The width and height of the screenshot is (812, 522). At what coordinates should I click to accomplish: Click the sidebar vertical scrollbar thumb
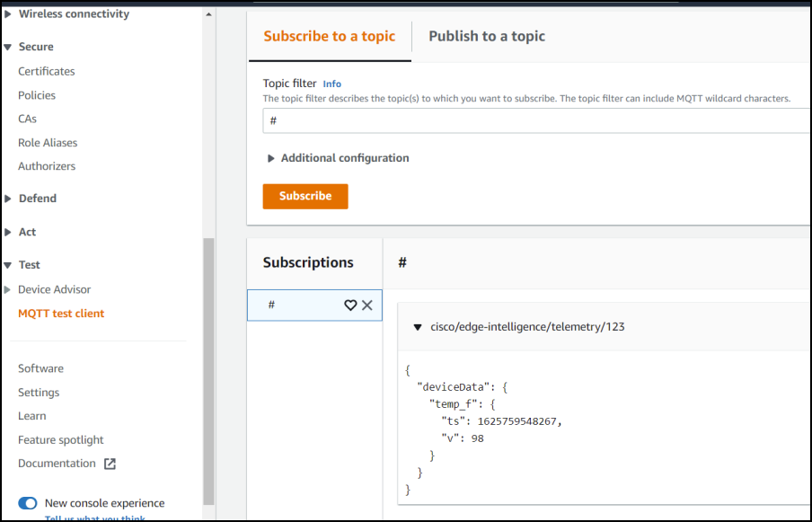(x=208, y=371)
